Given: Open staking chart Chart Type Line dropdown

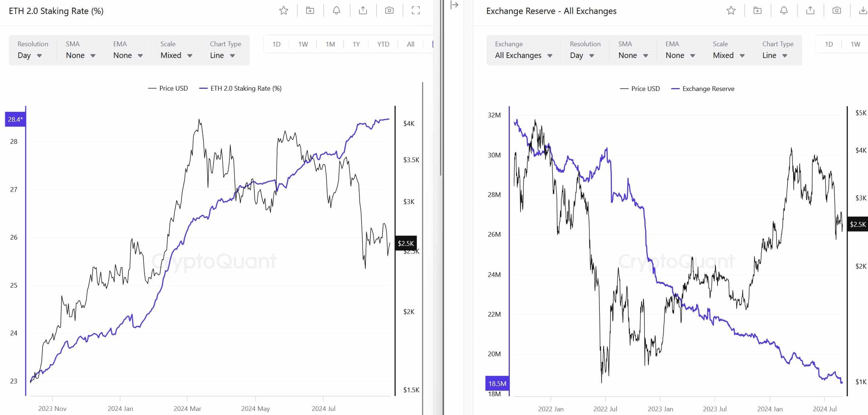Looking at the screenshot, I should (225, 51).
